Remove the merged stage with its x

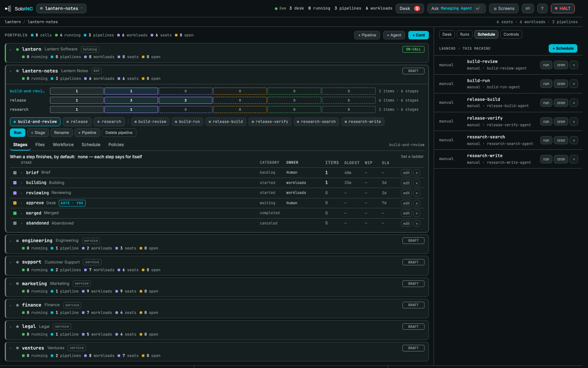(417, 213)
